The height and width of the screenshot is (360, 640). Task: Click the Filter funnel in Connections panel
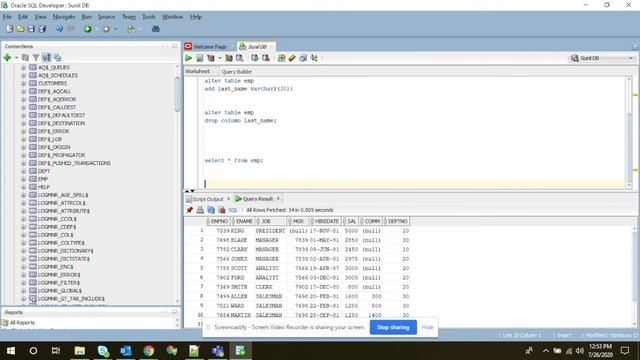click(x=36, y=58)
